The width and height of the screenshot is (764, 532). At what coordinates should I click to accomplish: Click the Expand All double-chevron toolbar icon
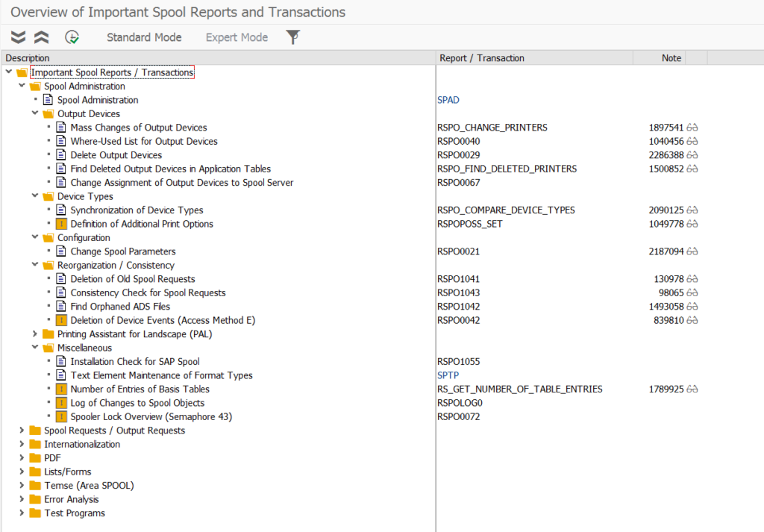[18, 37]
